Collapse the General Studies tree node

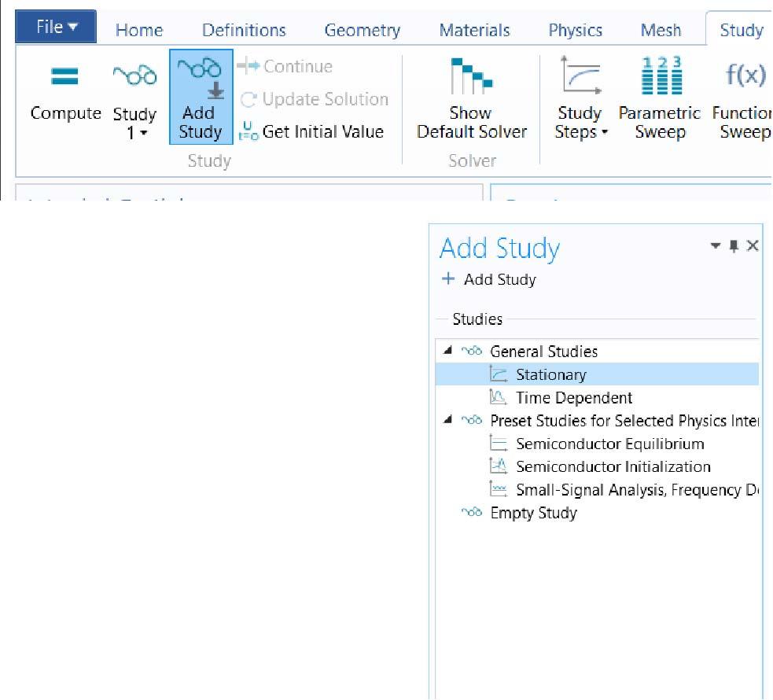pyautogui.click(x=447, y=351)
